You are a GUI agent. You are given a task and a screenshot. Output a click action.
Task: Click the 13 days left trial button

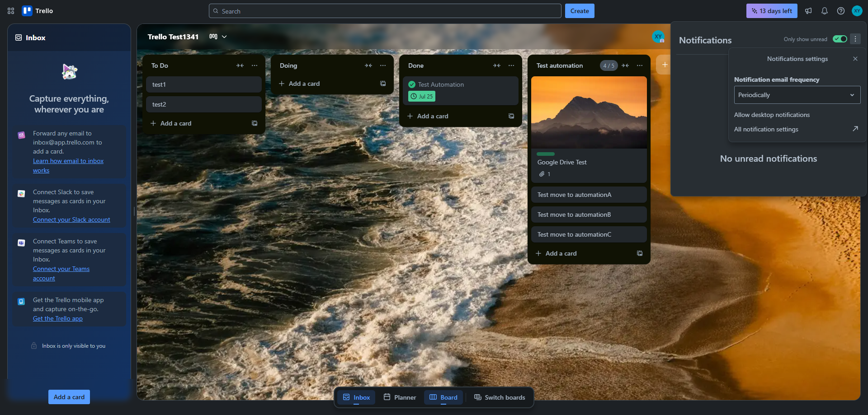click(x=772, y=11)
